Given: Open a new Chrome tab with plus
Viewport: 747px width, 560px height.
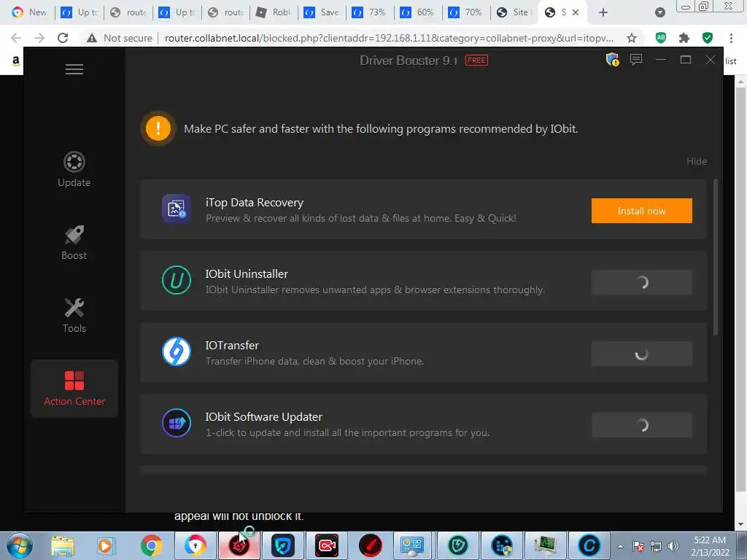Looking at the screenshot, I should (x=603, y=12).
